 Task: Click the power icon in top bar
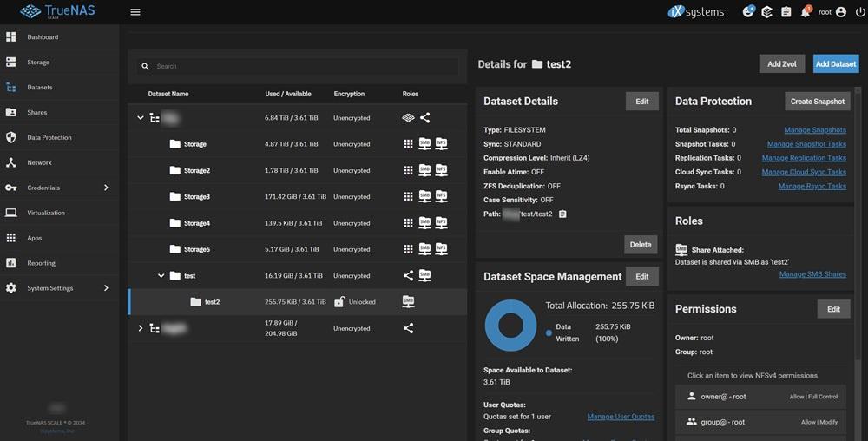tap(858, 12)
